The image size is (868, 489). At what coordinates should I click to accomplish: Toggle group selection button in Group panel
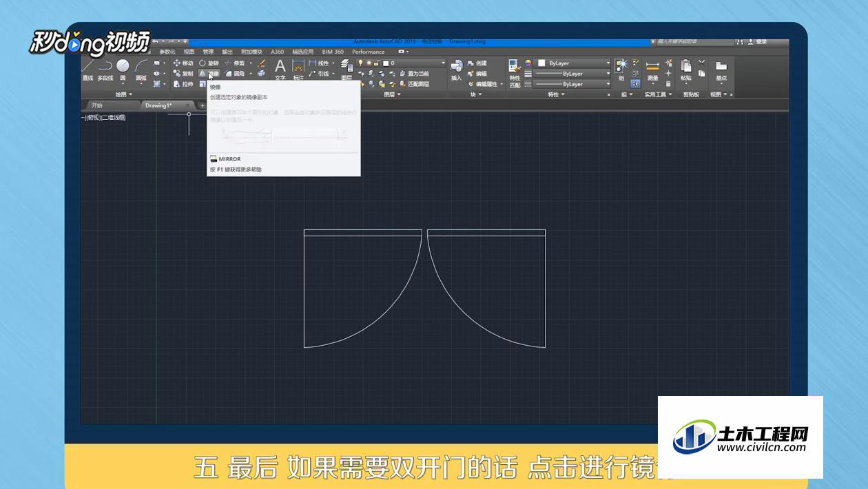(x=635, y=83)
